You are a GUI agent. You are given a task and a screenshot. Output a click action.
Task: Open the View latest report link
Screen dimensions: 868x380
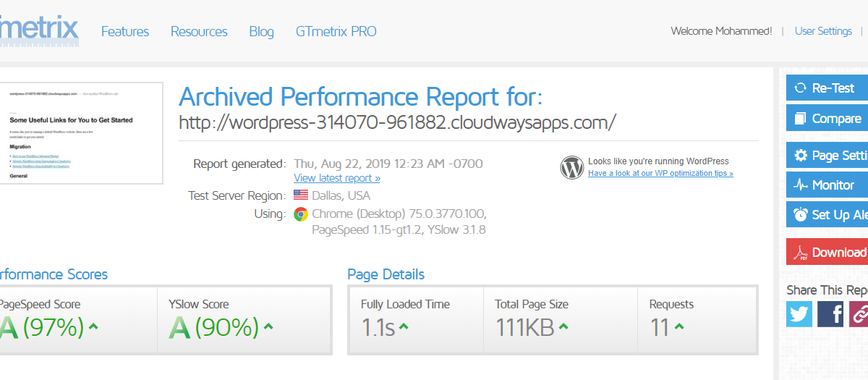coord(337,178)
